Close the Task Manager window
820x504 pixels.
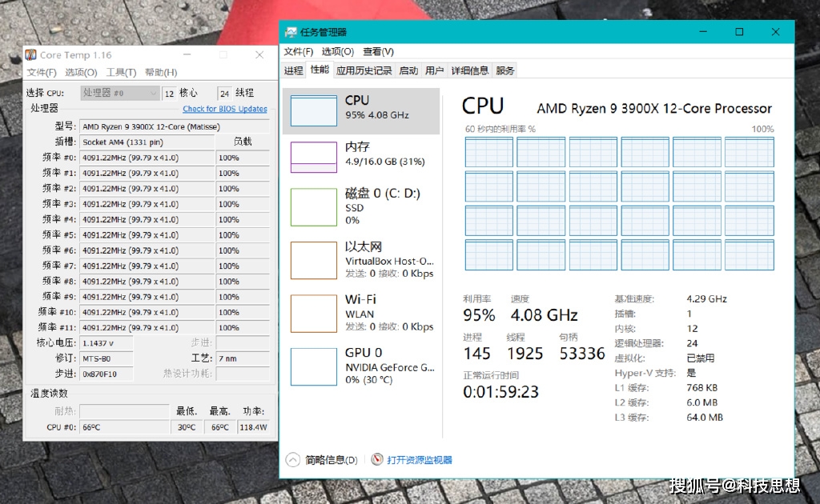coord(776,32)
